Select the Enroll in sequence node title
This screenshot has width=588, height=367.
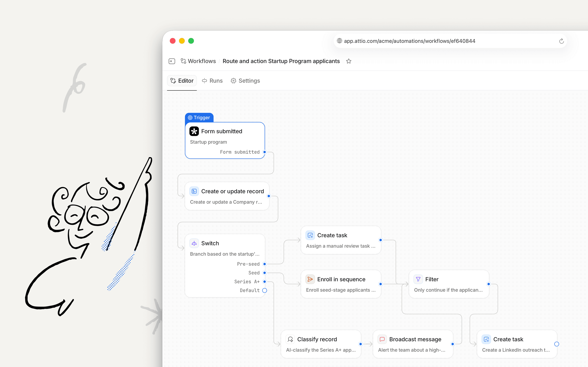coord(341,279)
